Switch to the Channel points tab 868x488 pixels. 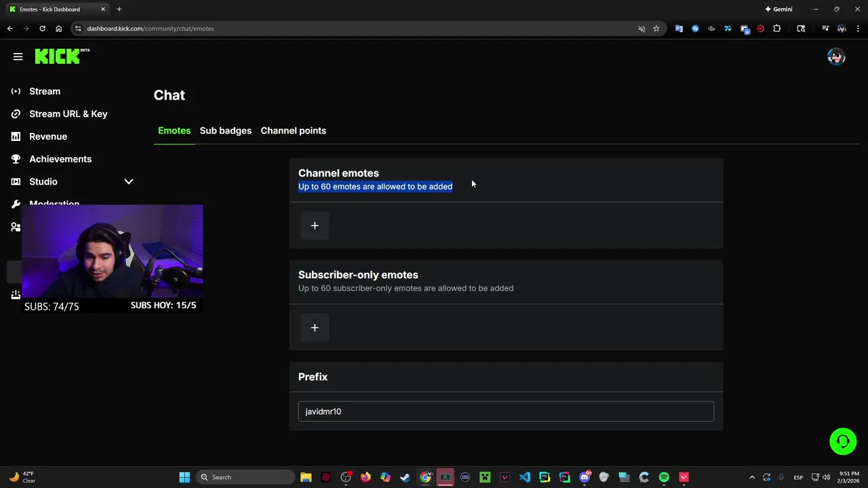click(294, 131)
